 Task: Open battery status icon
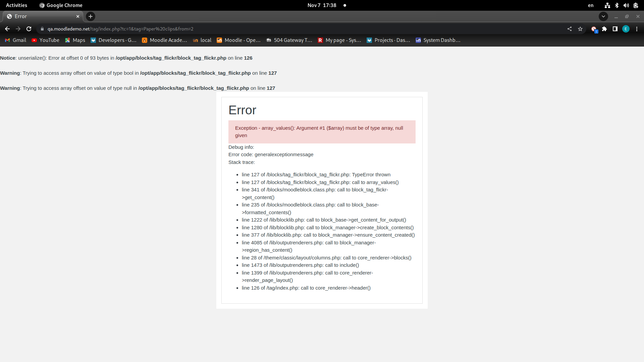pyautogui.click(x=636, y=5)
